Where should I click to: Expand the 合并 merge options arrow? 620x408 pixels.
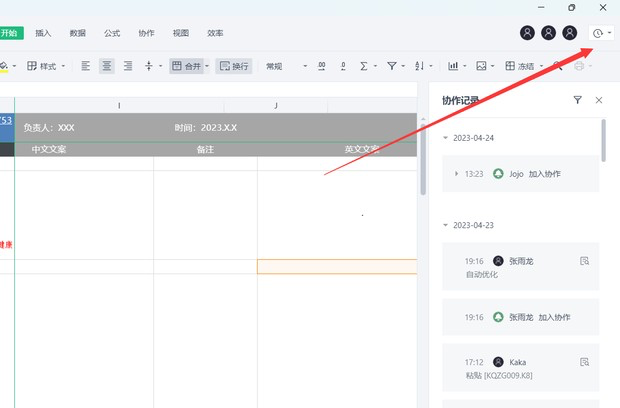pos(207,66)
